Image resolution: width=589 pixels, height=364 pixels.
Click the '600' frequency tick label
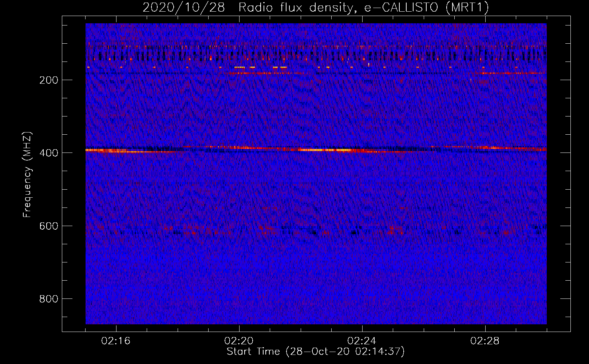click(49, 226)
